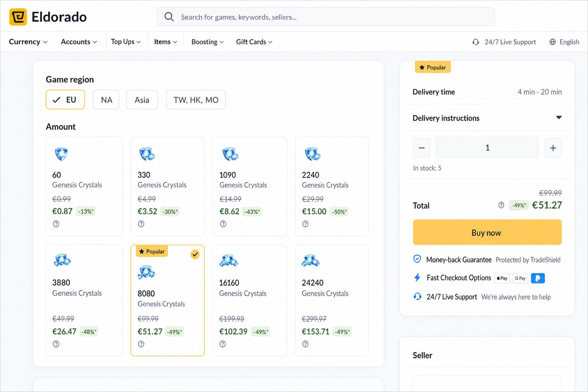The image size is (588, 392).
Task: Open the Currency dropdown menu
Action: coord(28,42)
